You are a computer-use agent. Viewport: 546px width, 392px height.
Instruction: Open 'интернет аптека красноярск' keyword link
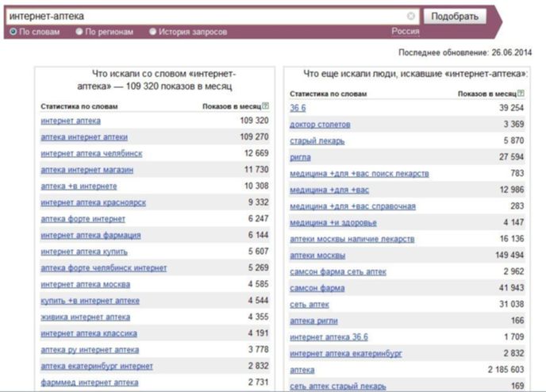(94, 202)
